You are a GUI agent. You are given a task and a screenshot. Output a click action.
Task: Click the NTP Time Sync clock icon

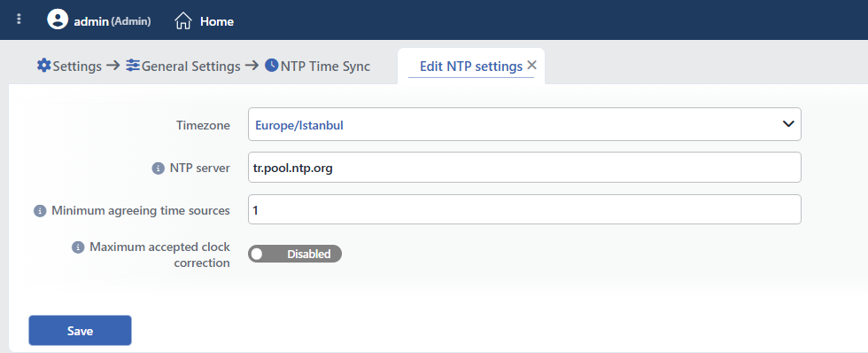(x=271, y=66)
